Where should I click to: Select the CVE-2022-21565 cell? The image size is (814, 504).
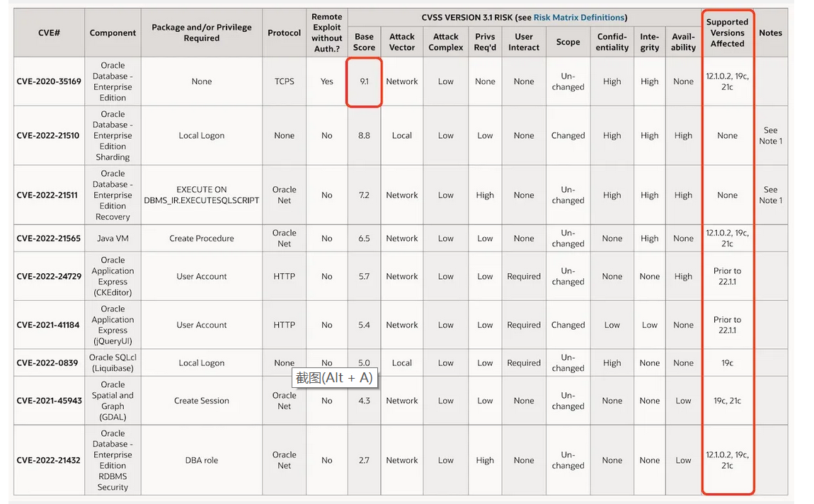tap(49, 239)
